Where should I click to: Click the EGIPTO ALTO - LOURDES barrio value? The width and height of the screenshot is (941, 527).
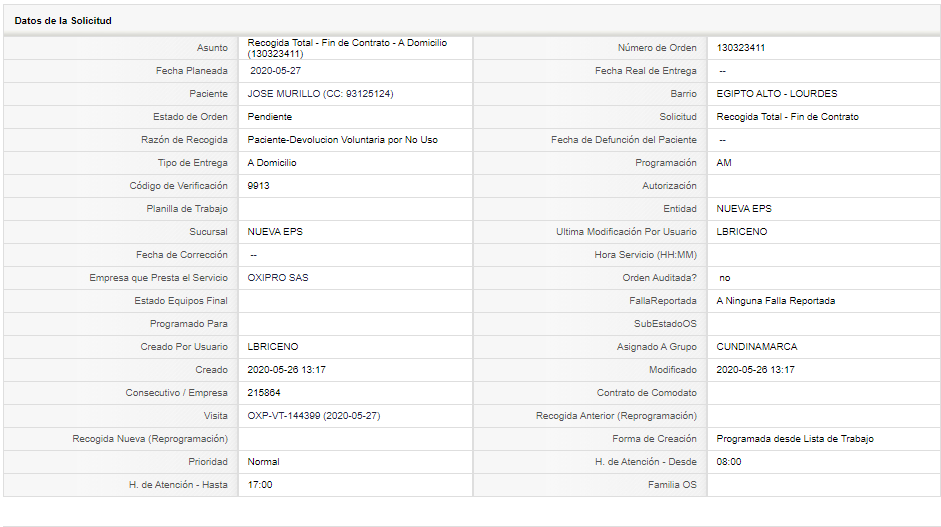[x=777, y=94]
